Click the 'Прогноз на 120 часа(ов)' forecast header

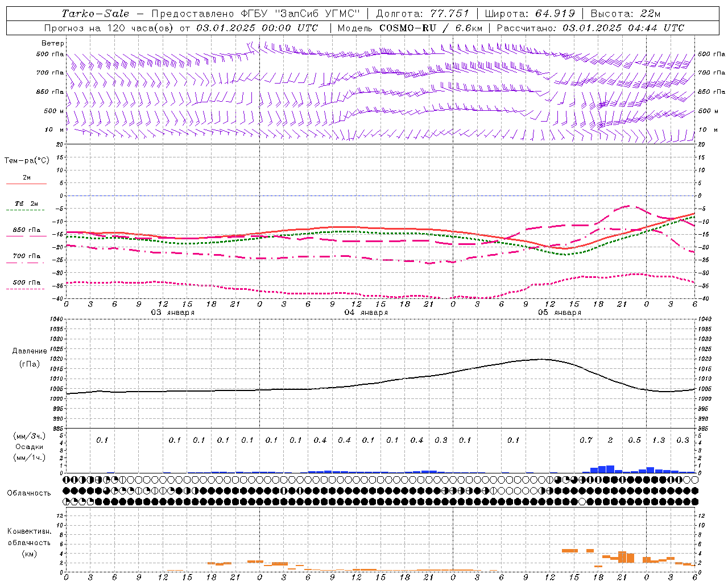(x=109, y=28)
